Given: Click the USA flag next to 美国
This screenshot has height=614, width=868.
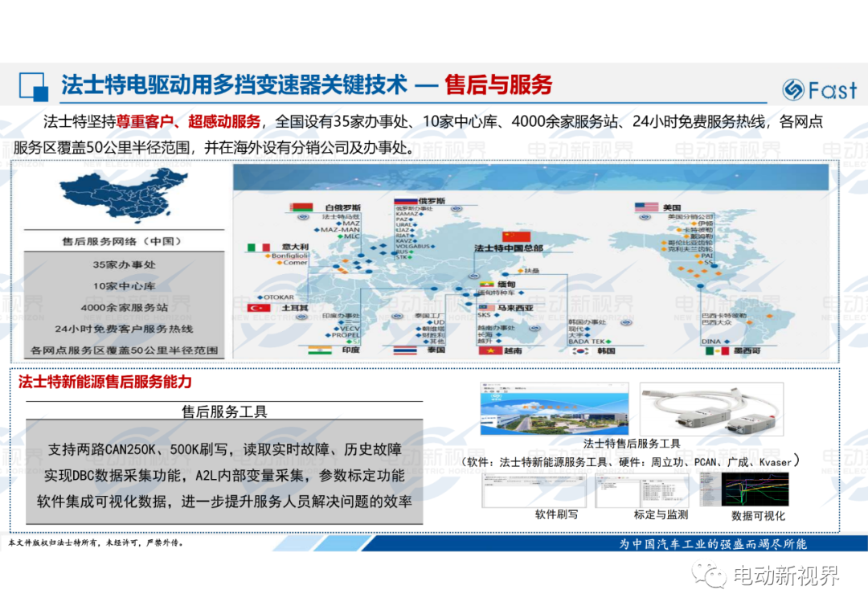Looking at the screenshot, I should pos(646,207).
